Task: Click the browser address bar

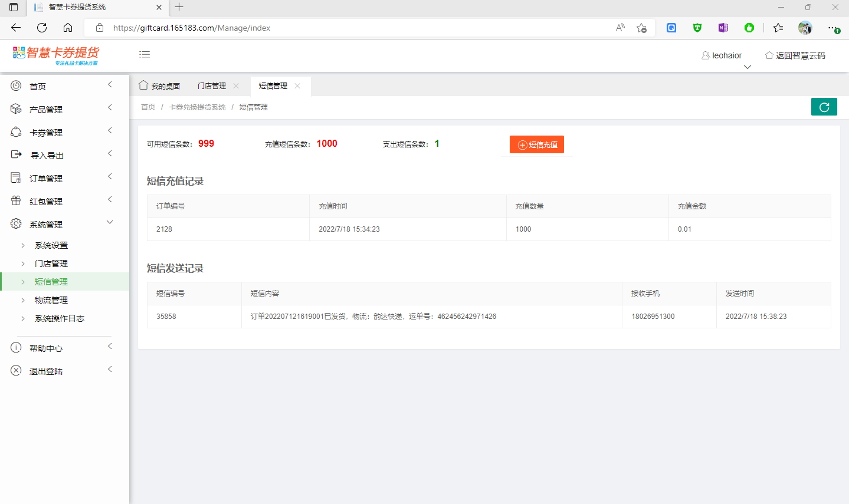Action: click(x=354, y=28)
